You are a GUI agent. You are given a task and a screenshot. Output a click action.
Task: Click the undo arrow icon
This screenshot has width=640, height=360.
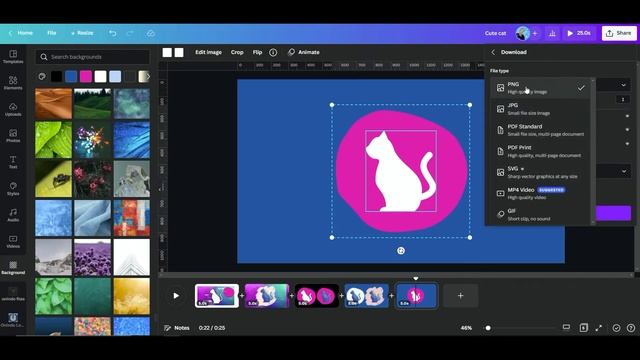(x=113, y=33)
